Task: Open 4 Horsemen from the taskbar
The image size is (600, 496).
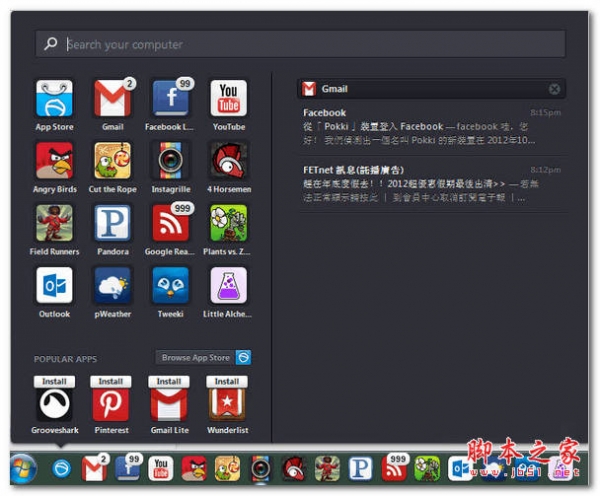Action: (x=294, y=469)
